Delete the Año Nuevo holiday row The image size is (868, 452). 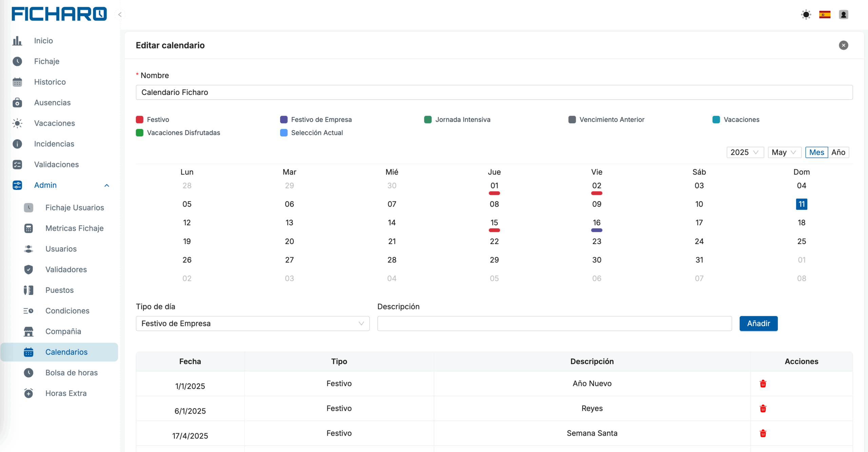[x=763, y=383]
